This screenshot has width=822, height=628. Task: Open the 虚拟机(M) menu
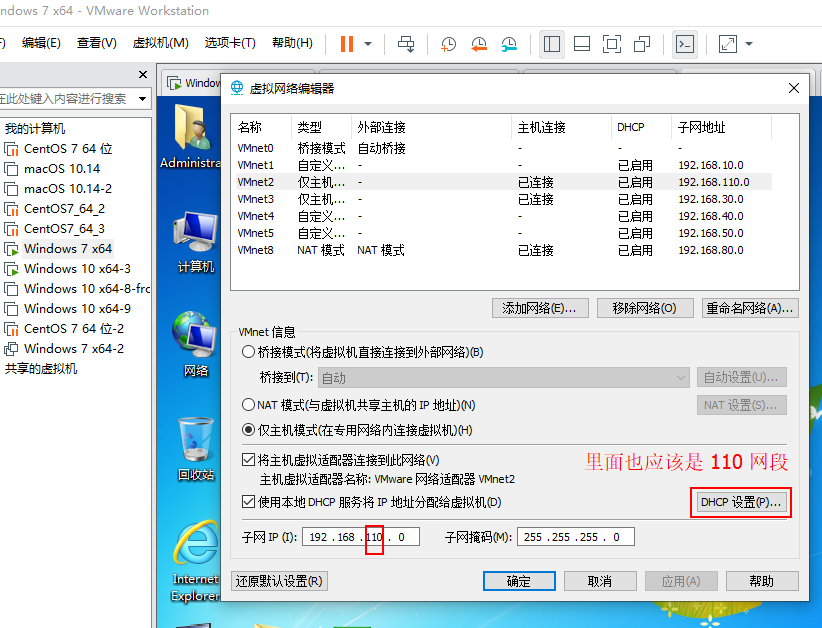(160, 43)
